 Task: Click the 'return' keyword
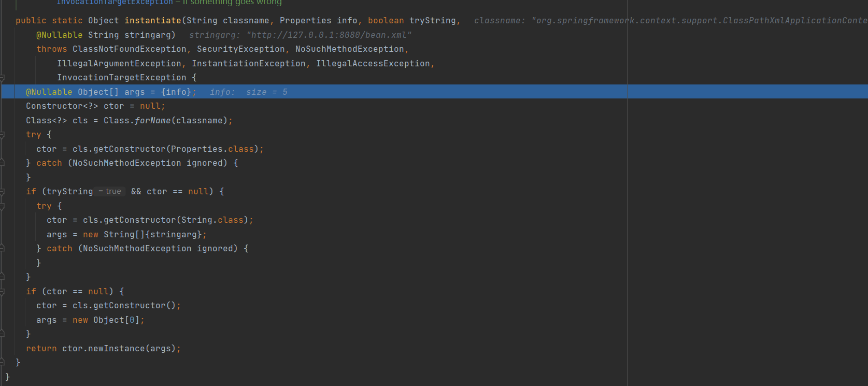tap(41, 349)
